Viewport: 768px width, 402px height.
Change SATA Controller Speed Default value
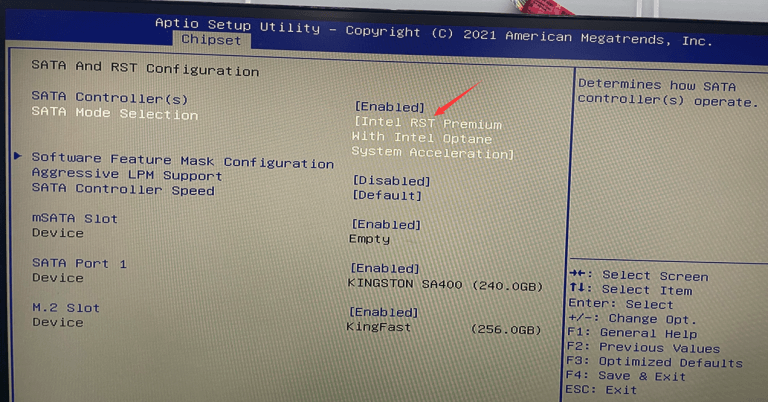tap(387, 195)
